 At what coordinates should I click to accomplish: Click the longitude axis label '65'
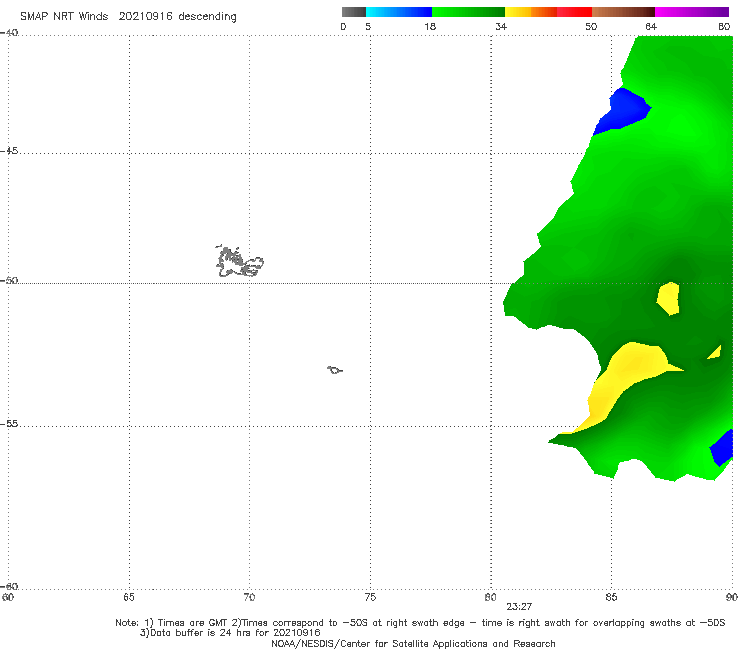[x=129, y=597]
